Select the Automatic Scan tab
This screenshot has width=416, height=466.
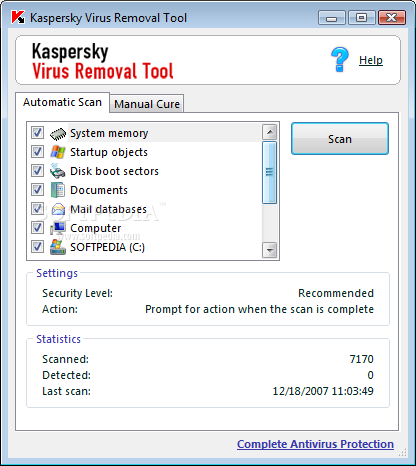[62, 102]
